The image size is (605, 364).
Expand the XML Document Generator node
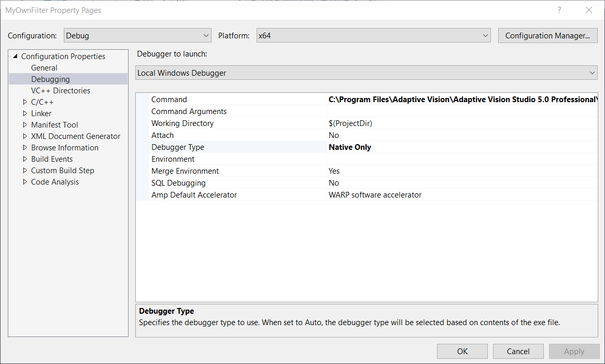click(x=25, y=136)
